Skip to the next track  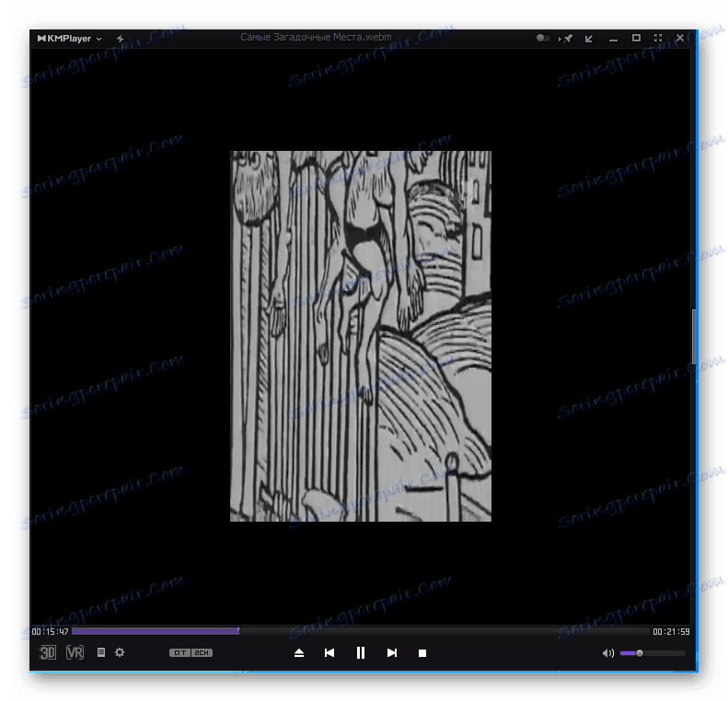[392, 653]
